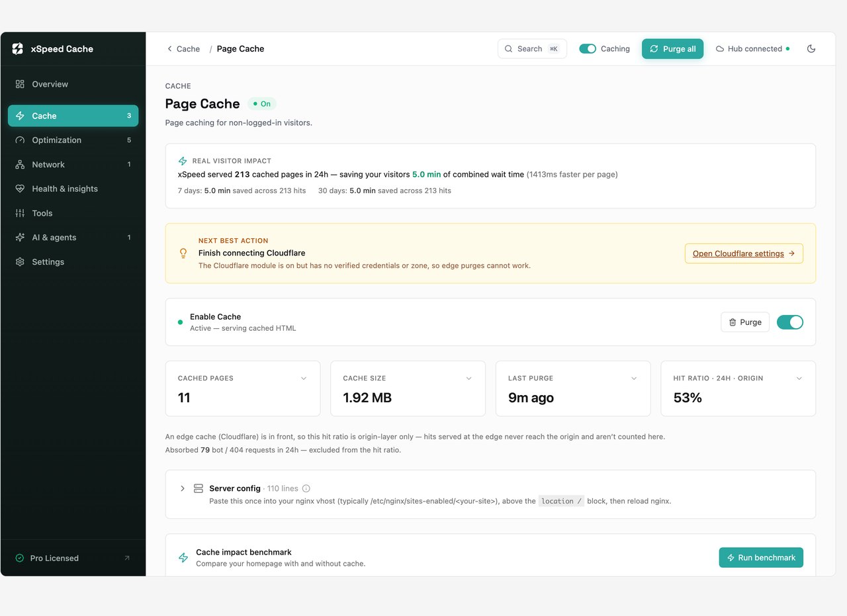The height and width of the screenshot is (616, 847).
Task: Click the Network nodes icon
Action: tap(20, 165)
